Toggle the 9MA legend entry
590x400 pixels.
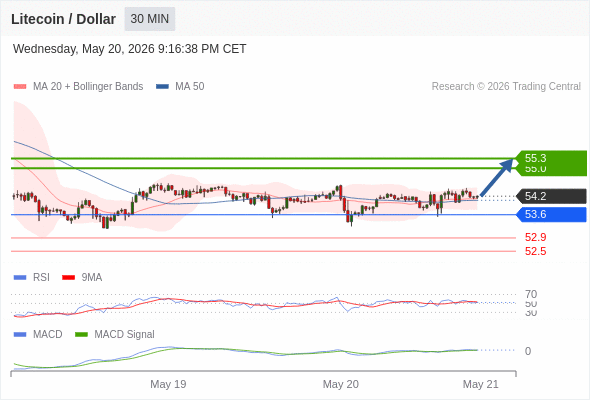coord(82,277)
